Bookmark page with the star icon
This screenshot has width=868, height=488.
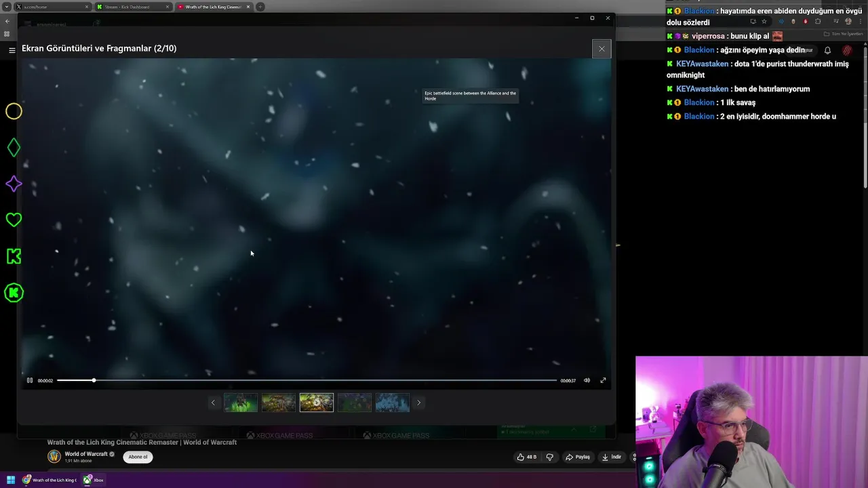click(764, 22)
